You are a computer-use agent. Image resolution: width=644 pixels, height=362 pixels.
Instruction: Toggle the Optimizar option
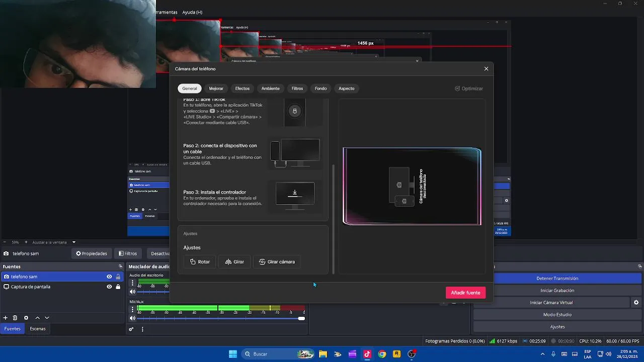coord(469,88)
